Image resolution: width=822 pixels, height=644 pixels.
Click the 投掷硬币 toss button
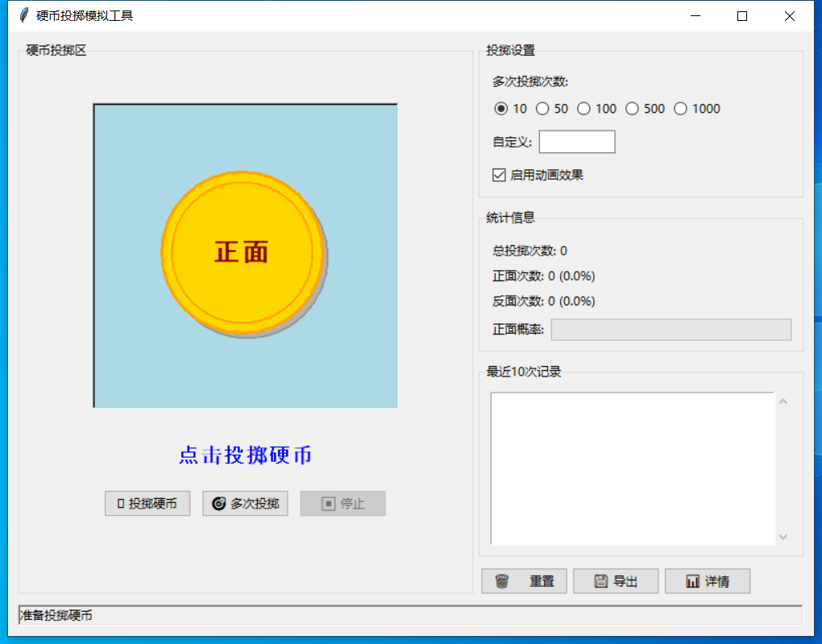147,504
